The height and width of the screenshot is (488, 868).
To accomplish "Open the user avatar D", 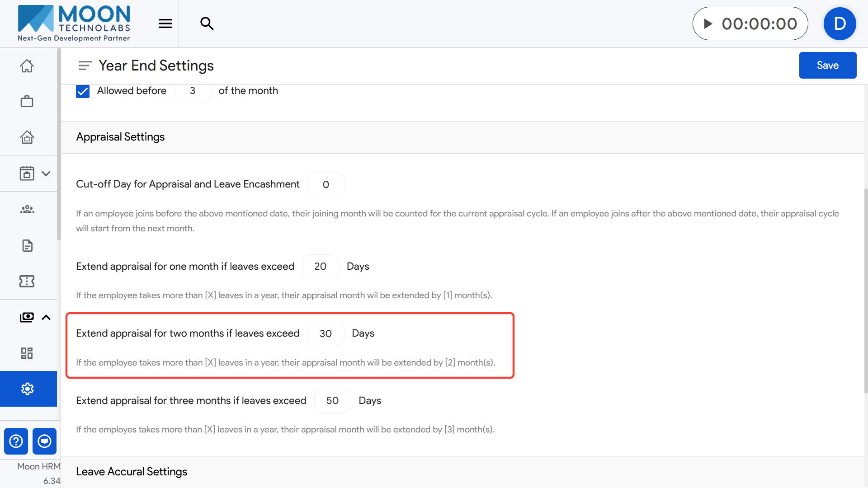I will click(x=839, y=23).
